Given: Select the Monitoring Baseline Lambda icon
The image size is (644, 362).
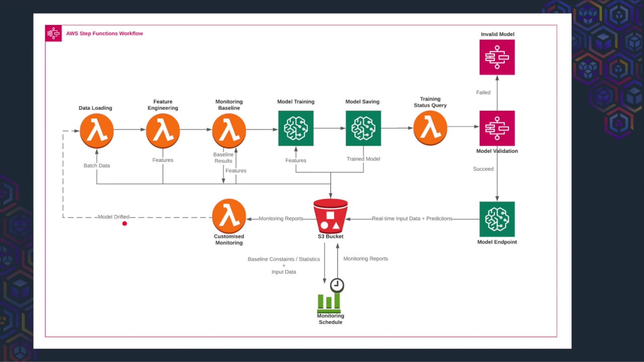Looking at the screenshot, I should (x=229, y=131).
